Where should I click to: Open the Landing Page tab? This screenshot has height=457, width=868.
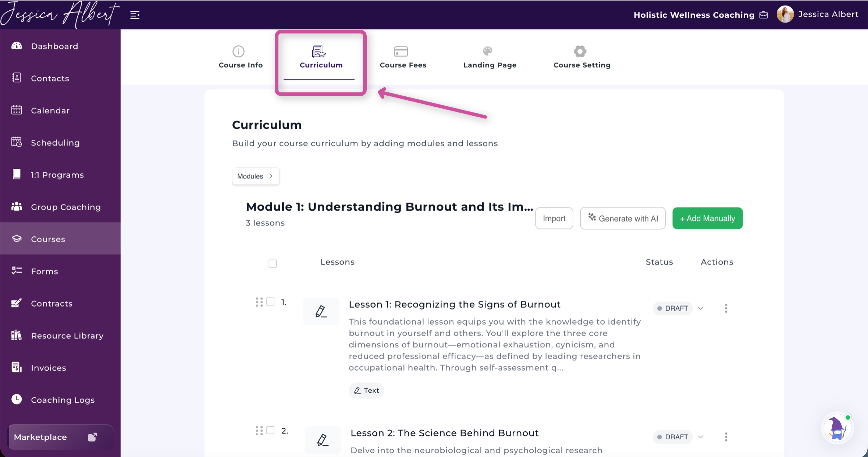click(x=490, y=57)
